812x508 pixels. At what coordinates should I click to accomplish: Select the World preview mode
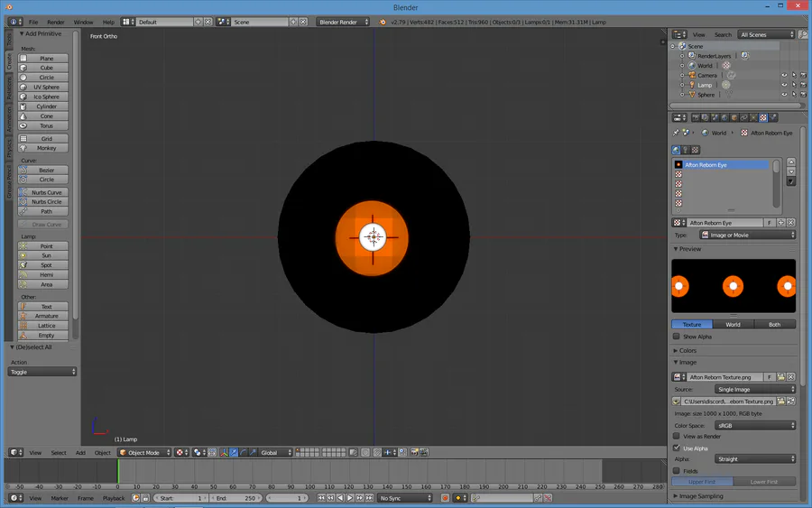pos(733,325)
